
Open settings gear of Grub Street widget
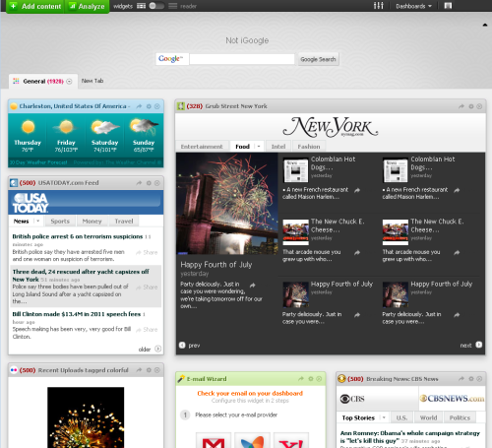471,106
